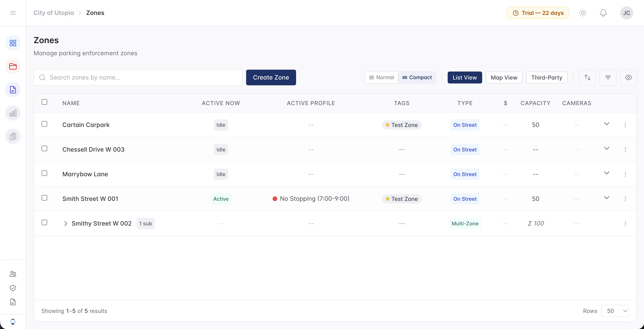Click the sort arrows icon button
This screenshot has width=644, height=329.
coord(588,78)
